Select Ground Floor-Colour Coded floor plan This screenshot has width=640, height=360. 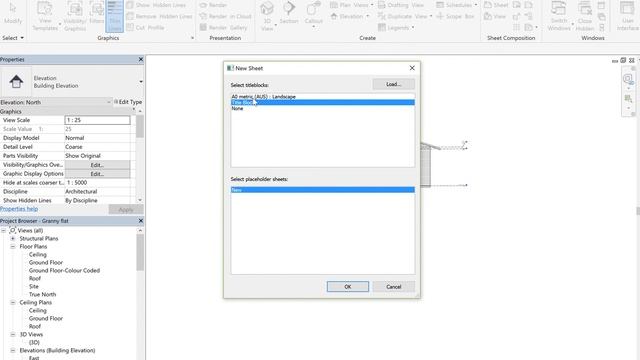pos(64,270)
